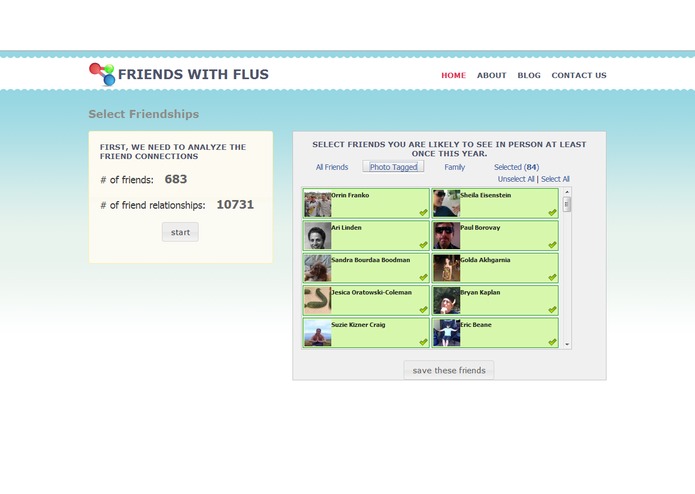The width and height of the screenshot is (695, 494).
Task: Click the FRIENDS WITH FLUS title text
Action: [193, 74]
